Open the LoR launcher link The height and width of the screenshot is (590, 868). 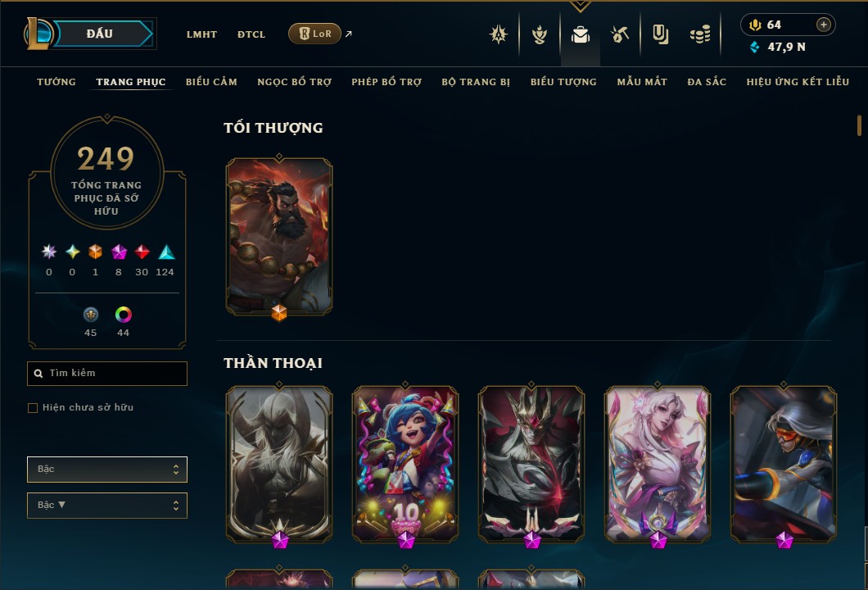tap(314, 34)
